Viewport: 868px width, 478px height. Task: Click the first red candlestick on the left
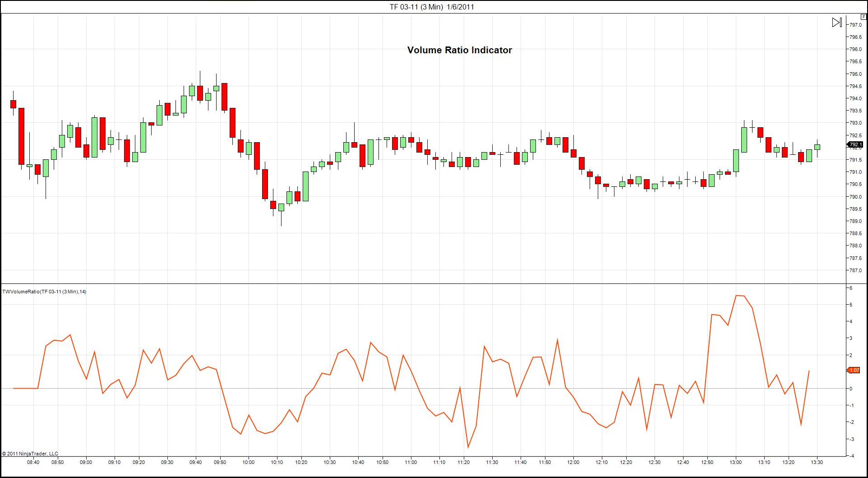point(13,104)
